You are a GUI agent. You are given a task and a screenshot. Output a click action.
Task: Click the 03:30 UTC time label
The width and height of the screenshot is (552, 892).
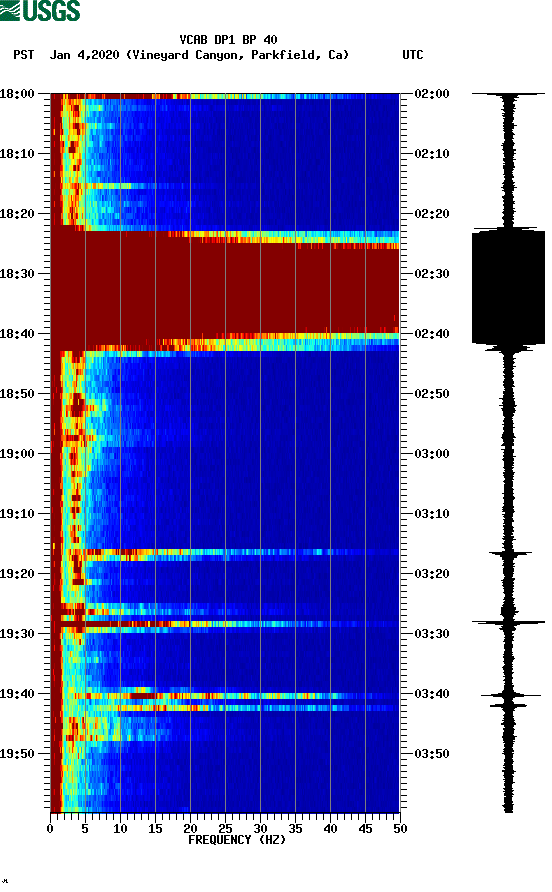click(x=432, y=634)
